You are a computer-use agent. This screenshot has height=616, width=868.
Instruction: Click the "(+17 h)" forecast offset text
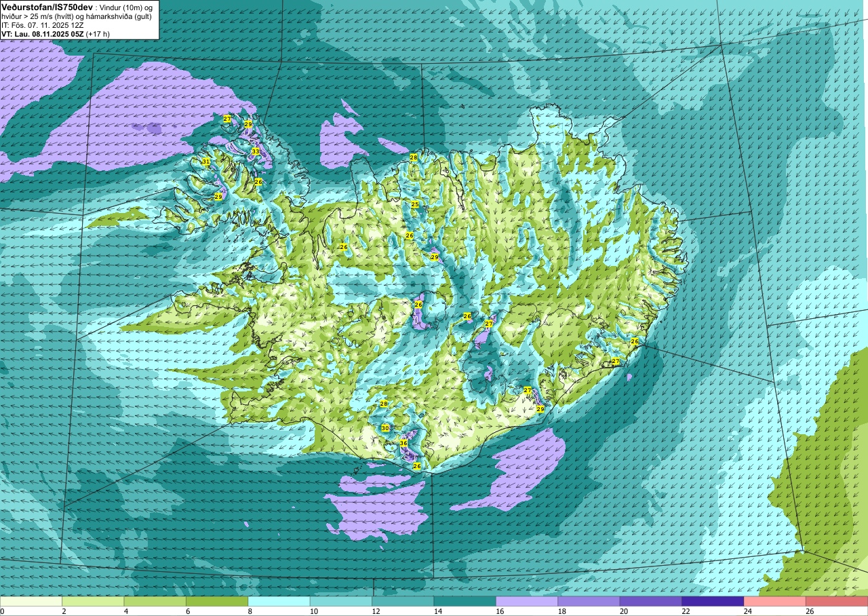coord(98,34)
